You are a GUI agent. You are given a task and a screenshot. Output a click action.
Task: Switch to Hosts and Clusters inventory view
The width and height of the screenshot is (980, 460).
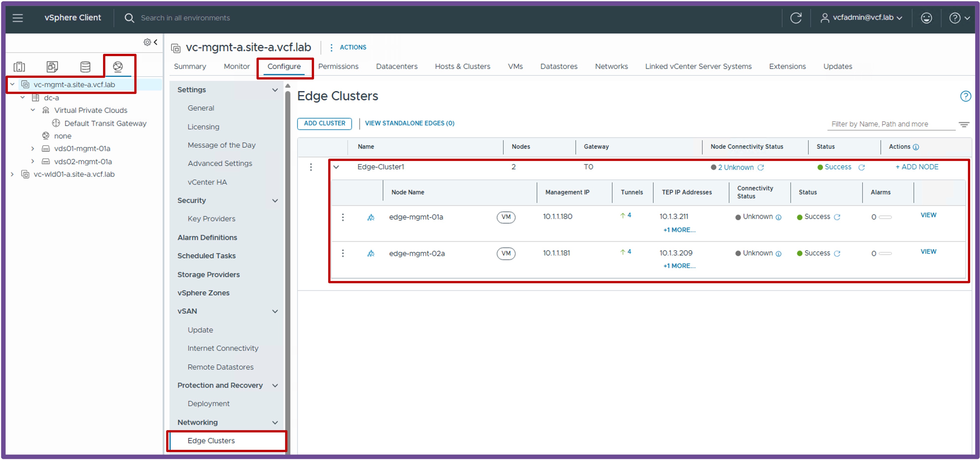(x=19, y=66)
